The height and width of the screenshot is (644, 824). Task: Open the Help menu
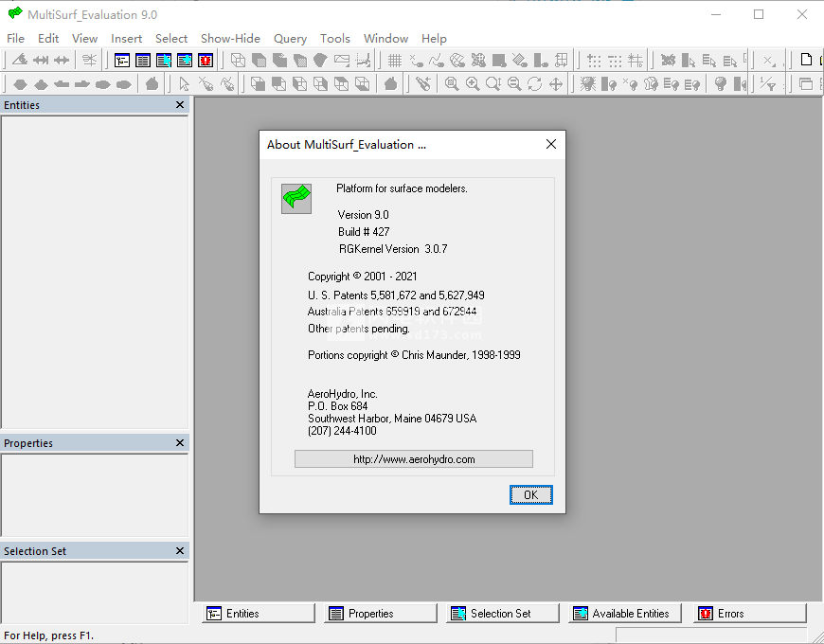pyautogui.click(x=434, y=38)
